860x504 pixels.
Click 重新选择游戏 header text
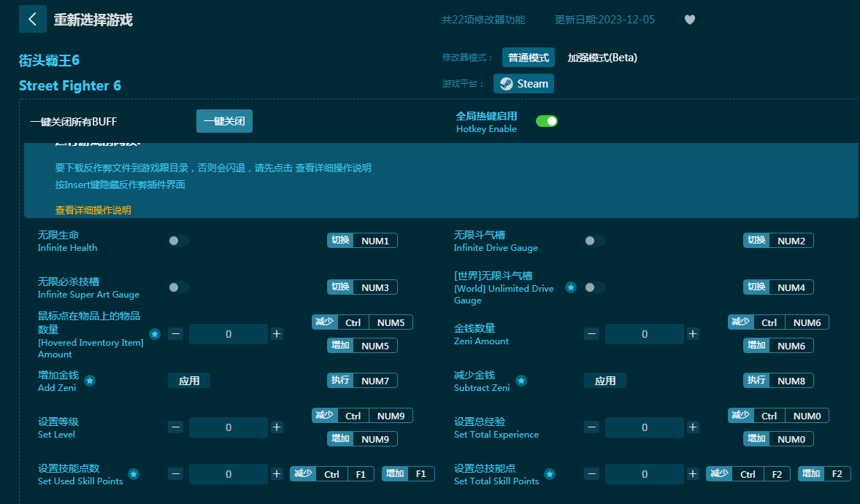tap(93, 20)
